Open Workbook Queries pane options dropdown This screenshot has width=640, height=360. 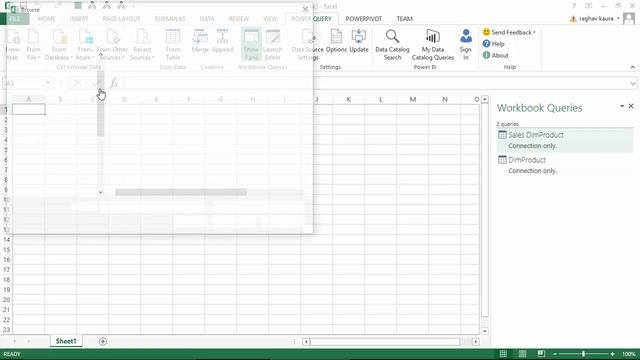pos(622,106)
